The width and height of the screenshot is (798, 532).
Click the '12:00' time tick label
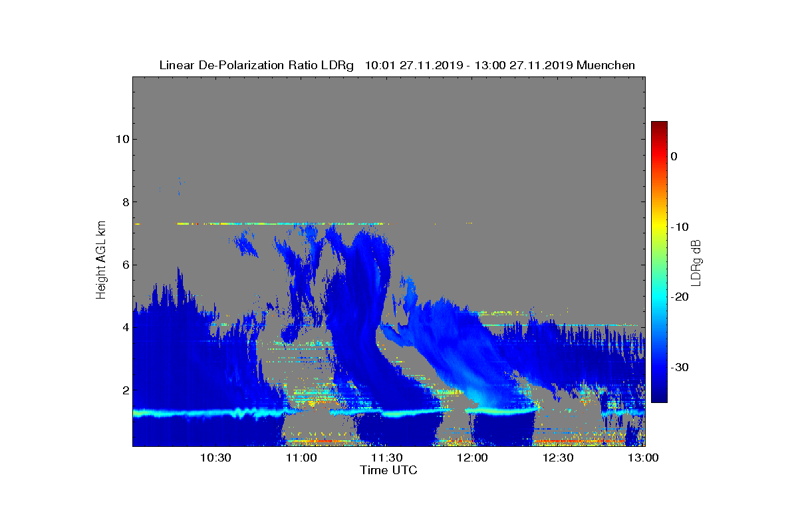(x=472, y=458)
